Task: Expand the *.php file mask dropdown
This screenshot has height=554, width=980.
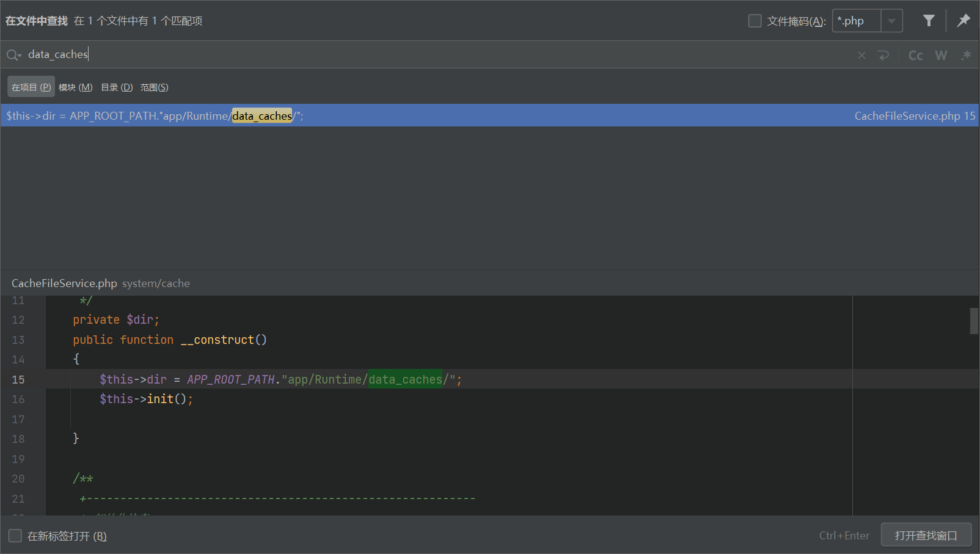Action: click(x=891, y=21)
